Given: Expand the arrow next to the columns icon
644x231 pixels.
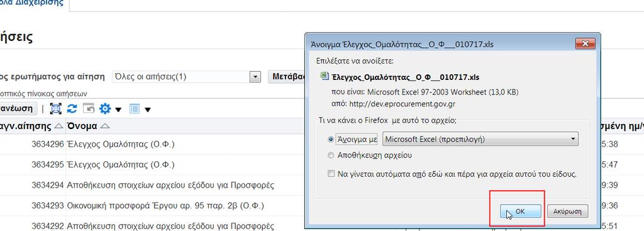Looking at the screenshot, I should pos(147,110).
